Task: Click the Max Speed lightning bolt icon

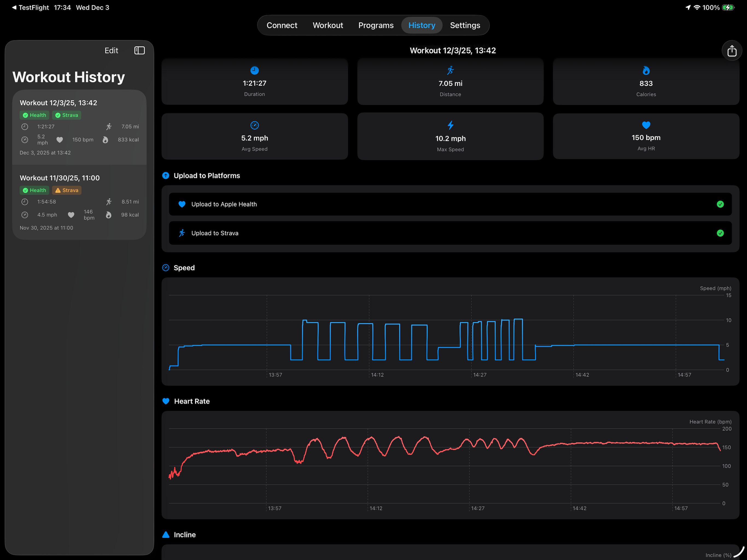Action: click(450, 125)
